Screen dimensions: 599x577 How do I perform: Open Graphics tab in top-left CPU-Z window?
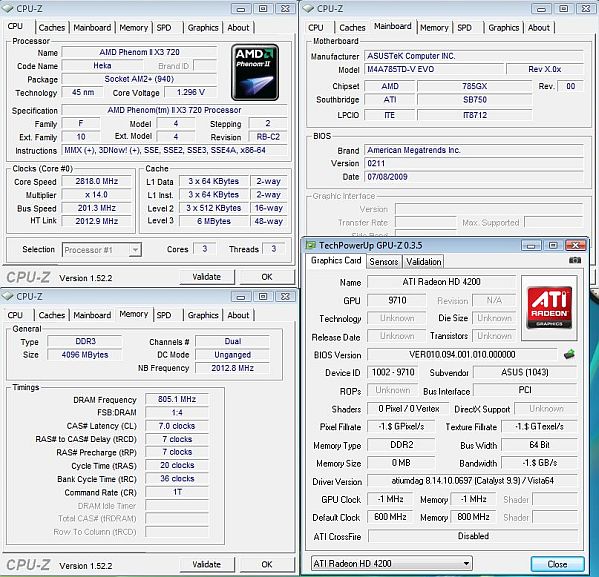point(203,28)
